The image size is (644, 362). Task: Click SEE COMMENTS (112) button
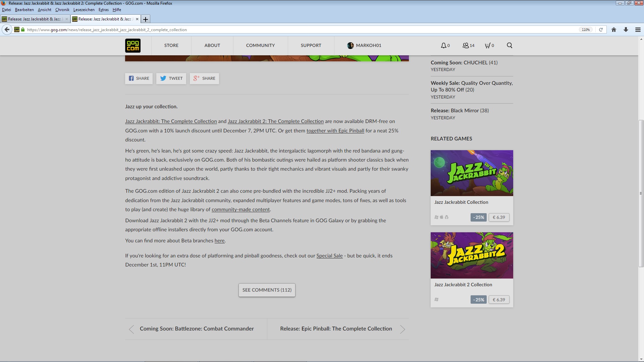(x=267, y=290)
